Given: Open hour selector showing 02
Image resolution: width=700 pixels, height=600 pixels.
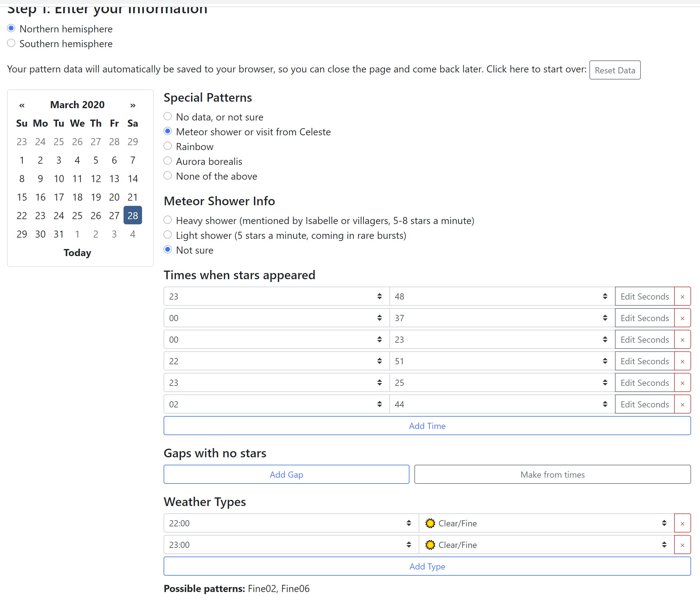Looking at the screenshot, I should [x=276, y=404].
